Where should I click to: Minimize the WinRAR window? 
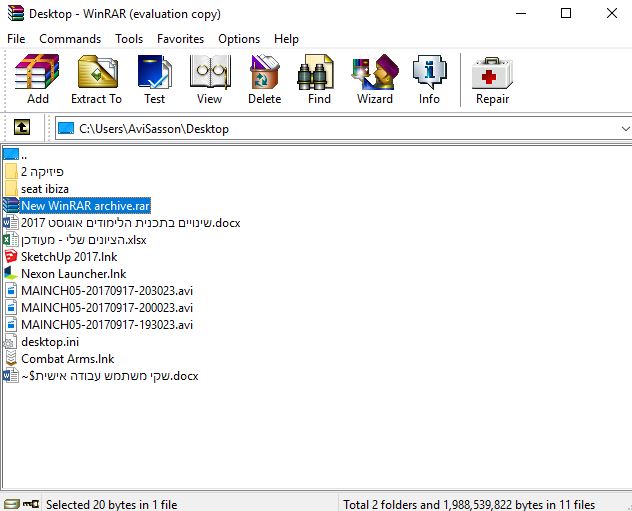coord(521,13)
